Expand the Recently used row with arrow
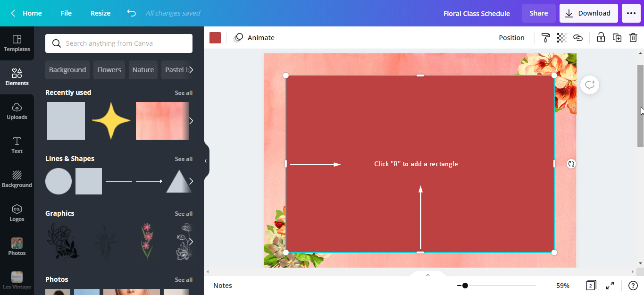644x295 pixels. pos(191,121)
